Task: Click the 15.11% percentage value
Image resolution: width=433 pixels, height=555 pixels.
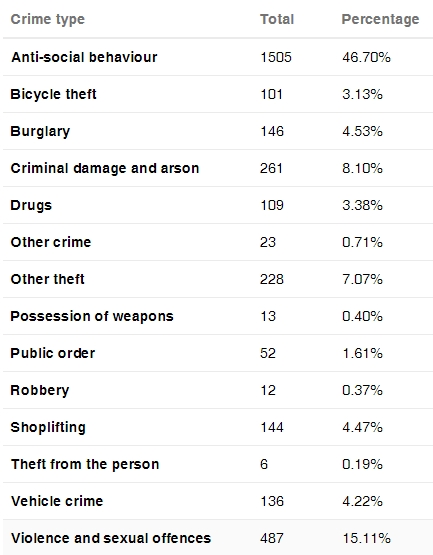Action: (x=366, y=538)
